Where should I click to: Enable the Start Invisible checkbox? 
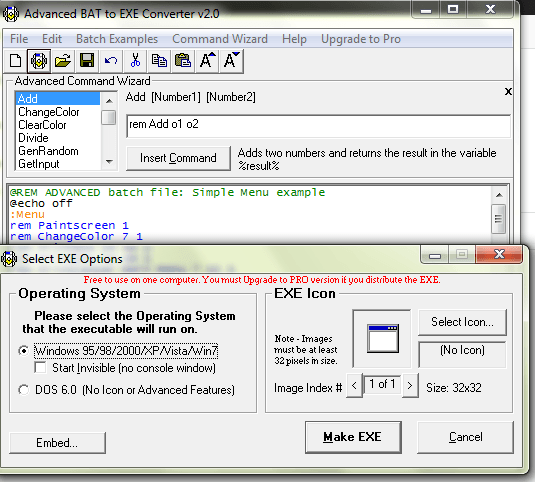click(40, 368)
